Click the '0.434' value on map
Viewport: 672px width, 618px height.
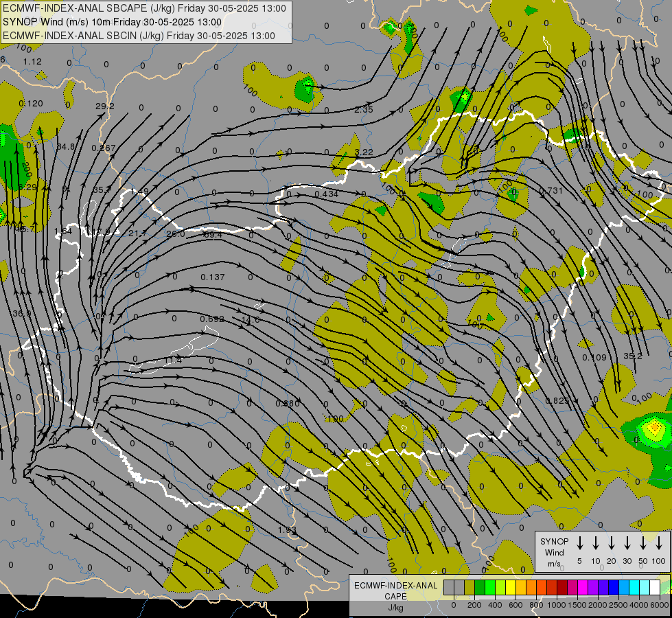(x=327, y=194)
